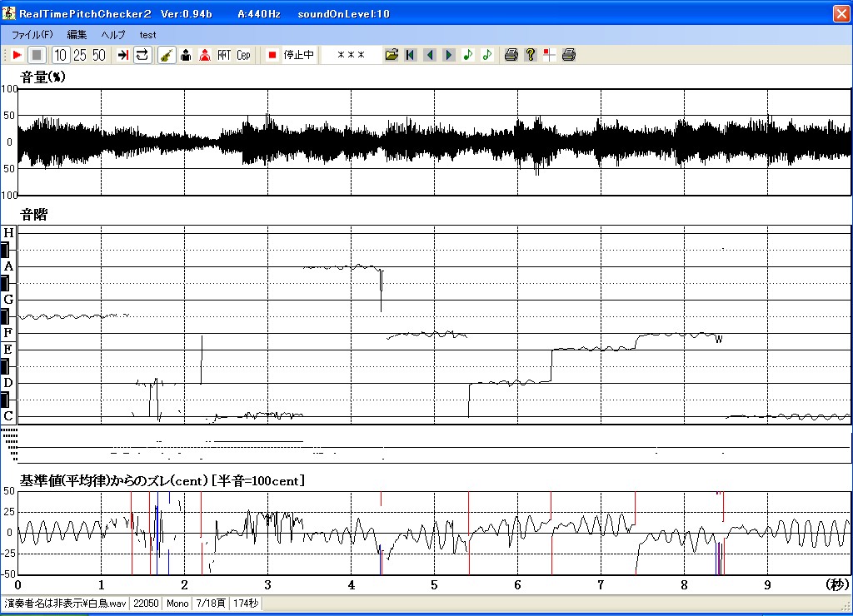Open the ヘルプ menu
The height and width of the screenshot is (616, 853).
click(x=113, y=35)
